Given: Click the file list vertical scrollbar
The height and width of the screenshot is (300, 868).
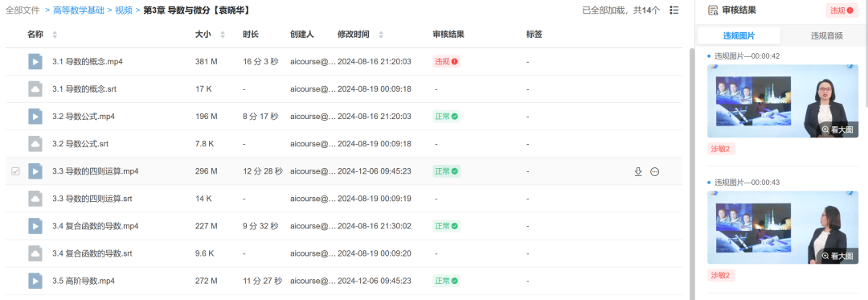Looking at the screenshot, I should (691, 174).
